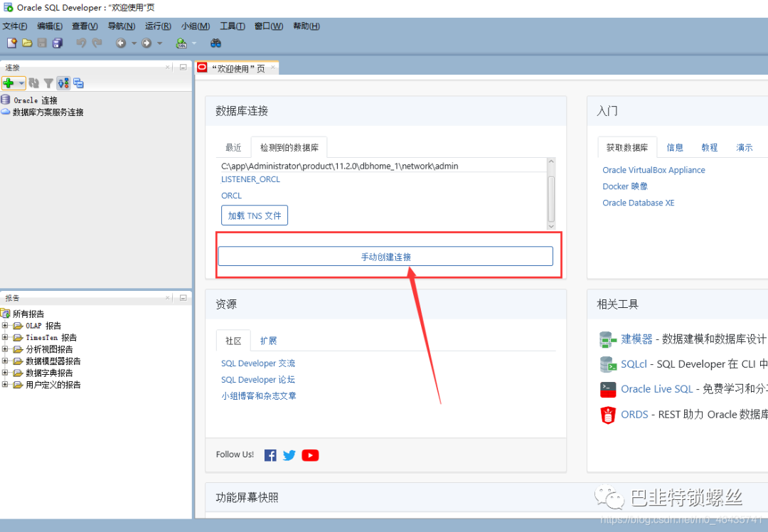Viewport: 768px width, 532px height.
Task: Click the Open folder toolbar icon
Action: point(27,43)
